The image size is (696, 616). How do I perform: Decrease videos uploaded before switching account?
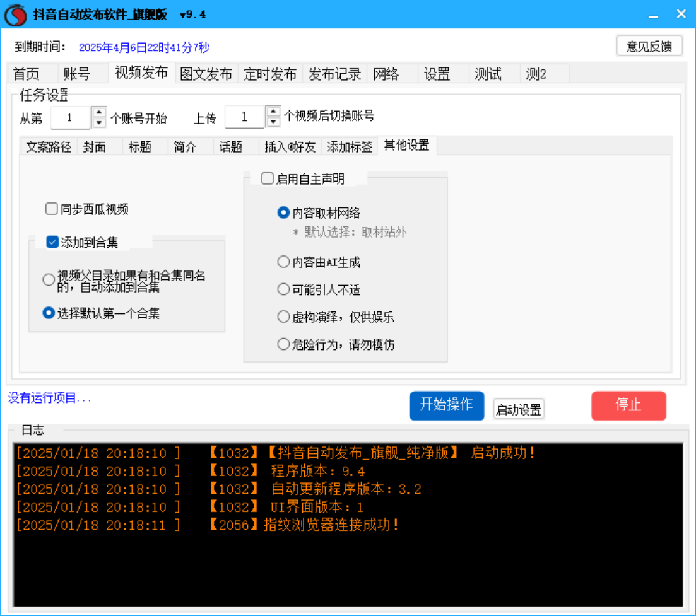pos(273,122)
